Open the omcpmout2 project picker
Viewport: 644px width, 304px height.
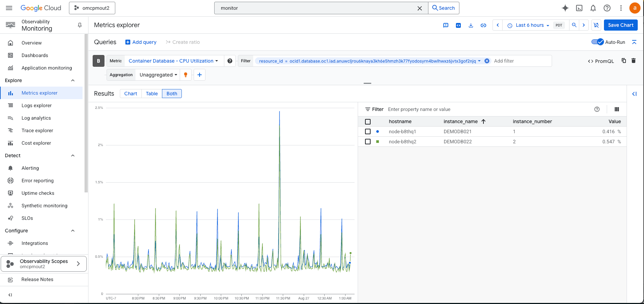92,8
